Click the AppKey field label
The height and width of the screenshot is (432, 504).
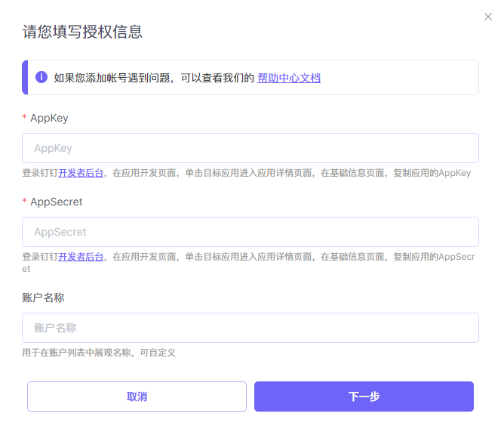pyautogui.click(x=49, y=118)
